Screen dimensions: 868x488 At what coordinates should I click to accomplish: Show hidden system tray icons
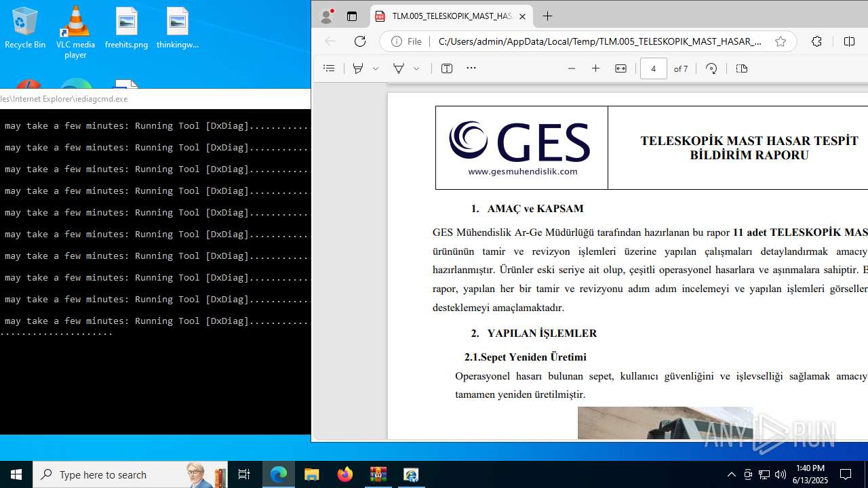tap(731, 474)
